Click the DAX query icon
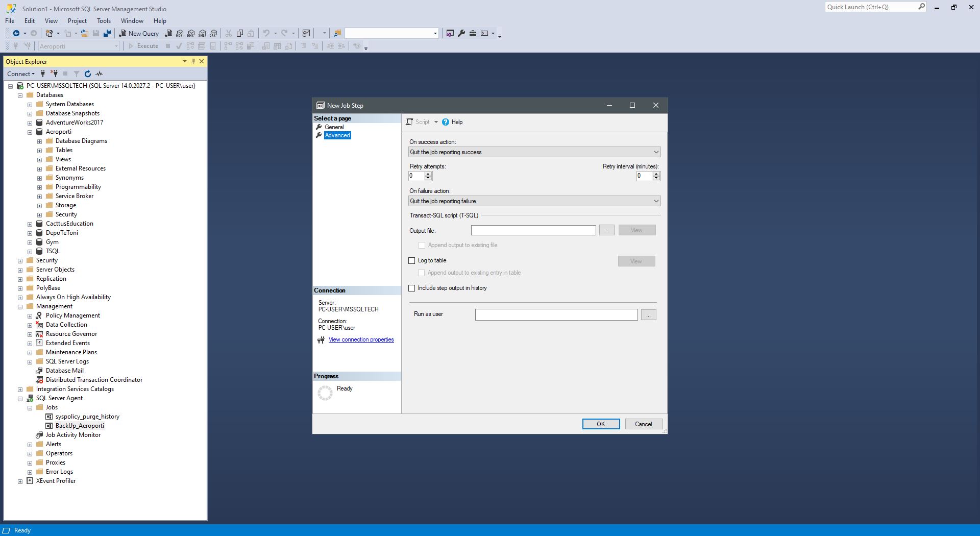The image size is (980, 536). pos(213,33)
